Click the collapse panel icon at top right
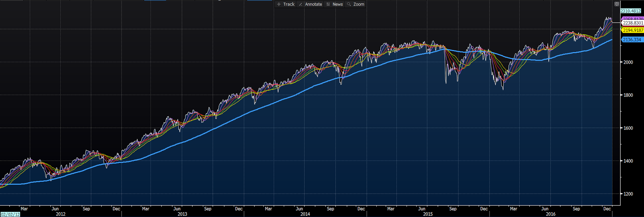 tap(617, 4)
